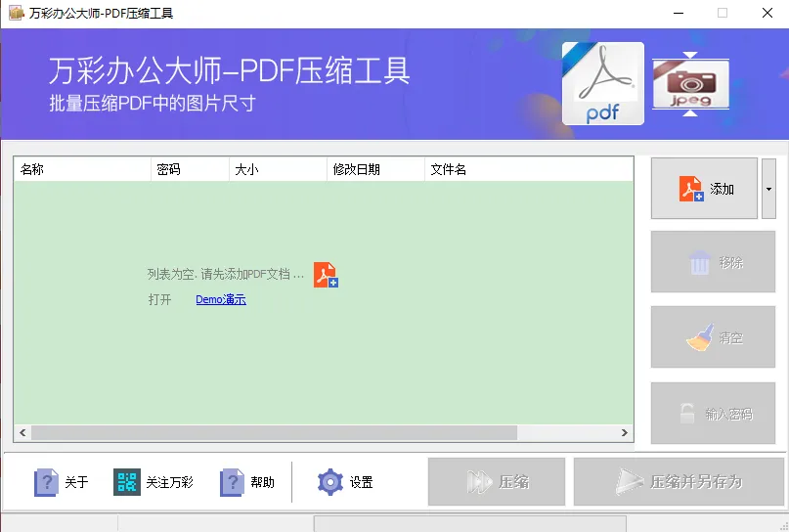Click the 移除 remove button
Viewport: 789px width, 532px height.
click(713, 262)
